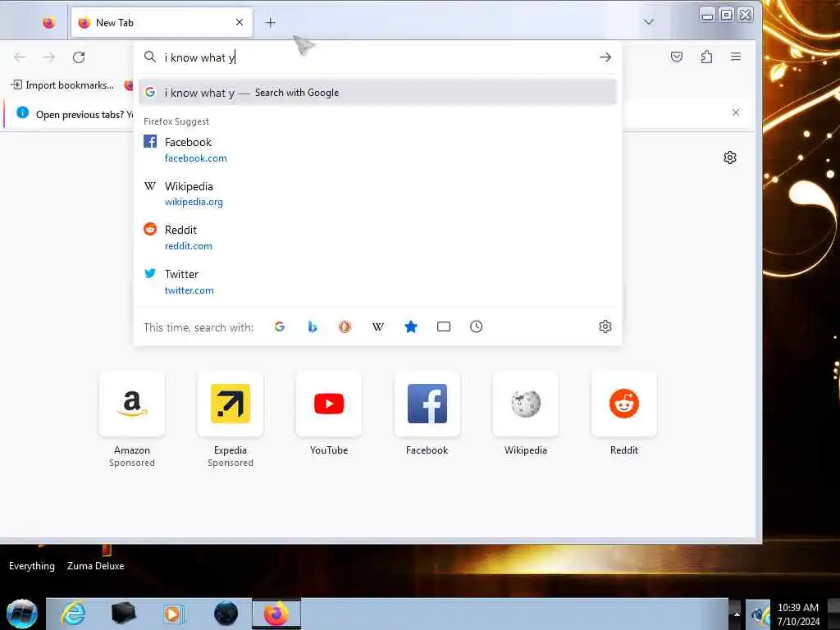
Task: Switch to the New Tab tab
Action: coord(162,22)
